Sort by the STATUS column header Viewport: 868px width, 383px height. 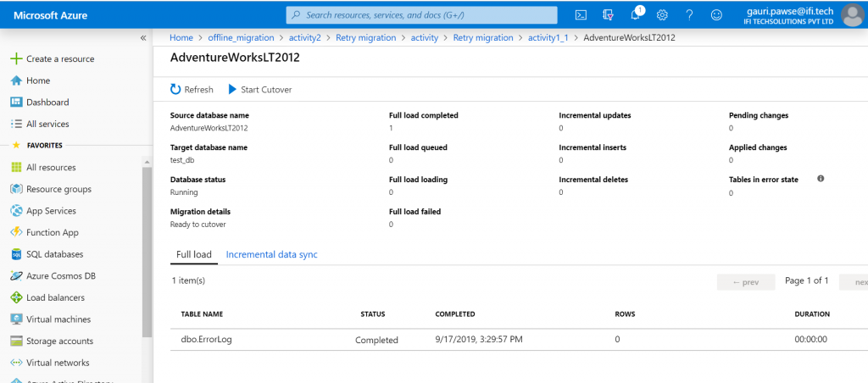[373, 314]
